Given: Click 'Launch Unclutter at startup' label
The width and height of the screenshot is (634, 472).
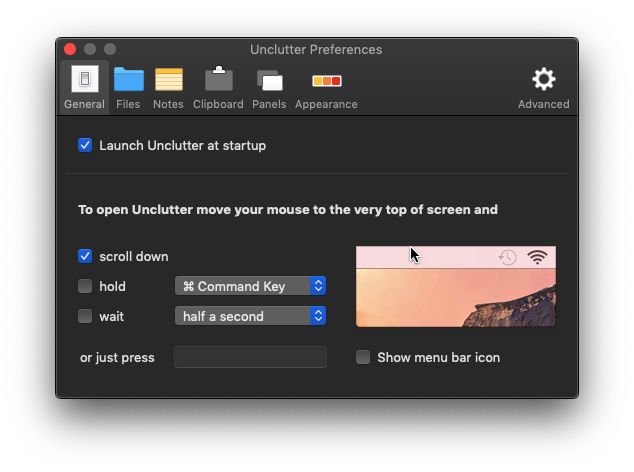Looking at the screenshot, I should 182,146.
